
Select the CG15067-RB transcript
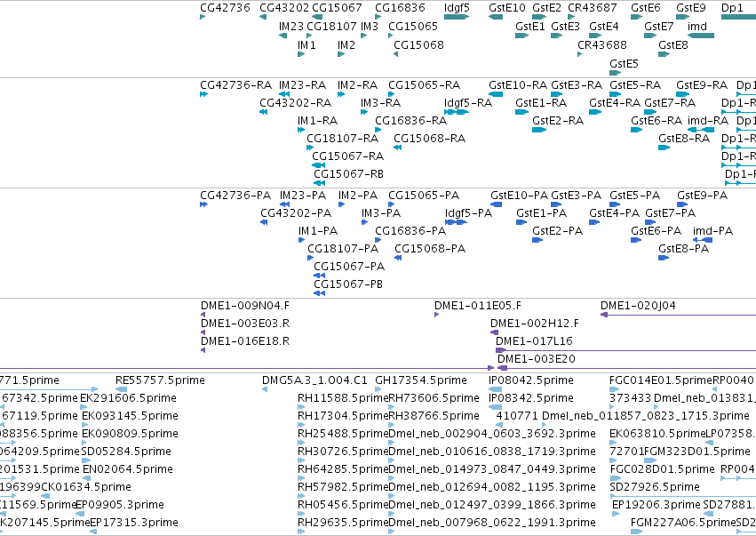coord(319,183)
